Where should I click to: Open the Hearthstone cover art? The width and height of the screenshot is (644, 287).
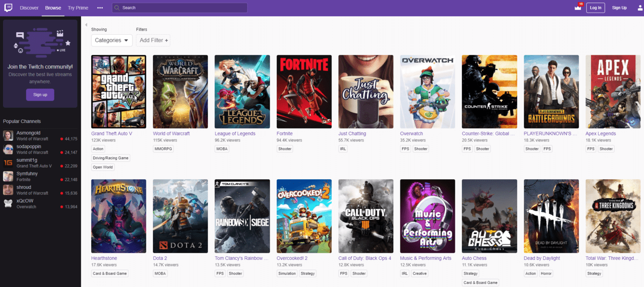[x=119, y=216]
